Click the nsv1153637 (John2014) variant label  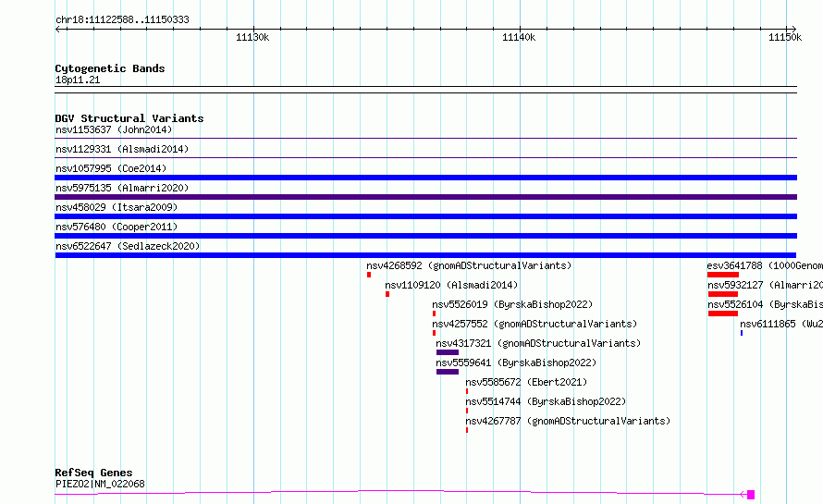[114, 129]
